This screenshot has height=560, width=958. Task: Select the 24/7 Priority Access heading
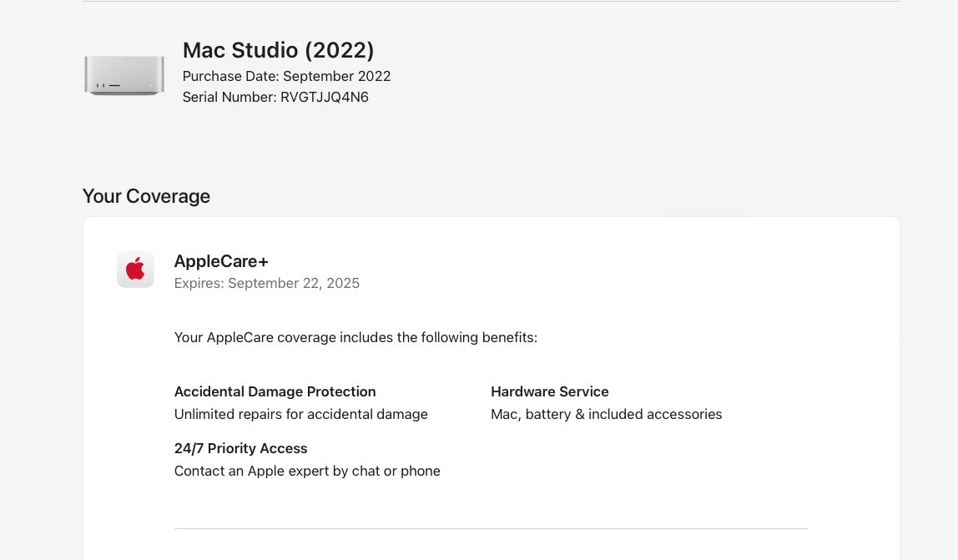[240, 448]
